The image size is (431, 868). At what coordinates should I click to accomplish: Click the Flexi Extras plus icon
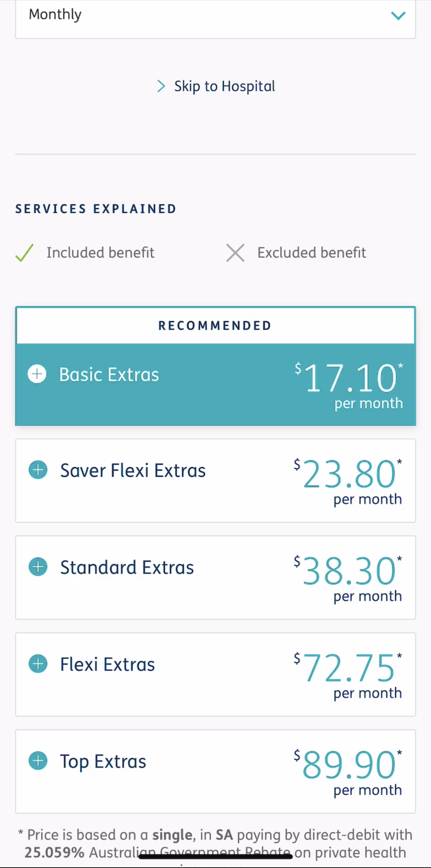pyautogui.click(x=38, y=664)
